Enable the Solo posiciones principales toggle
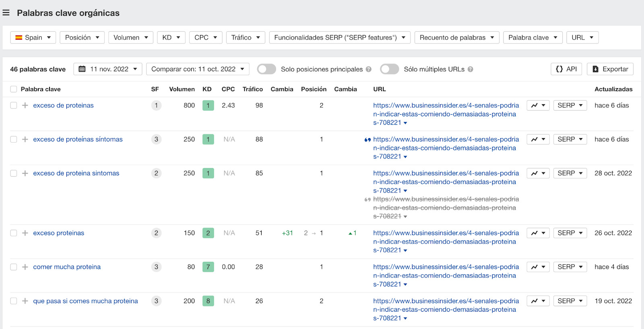Screen dimensions: 644x329 click(266, 69)
